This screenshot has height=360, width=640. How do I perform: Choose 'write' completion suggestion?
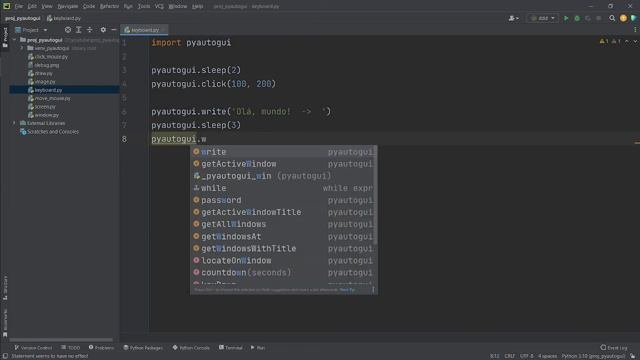pos(282,152)
